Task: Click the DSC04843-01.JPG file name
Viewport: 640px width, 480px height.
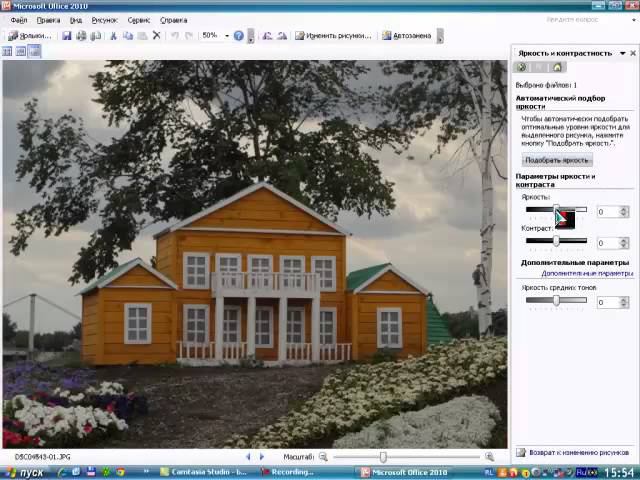Action: [x=42, y=457]
